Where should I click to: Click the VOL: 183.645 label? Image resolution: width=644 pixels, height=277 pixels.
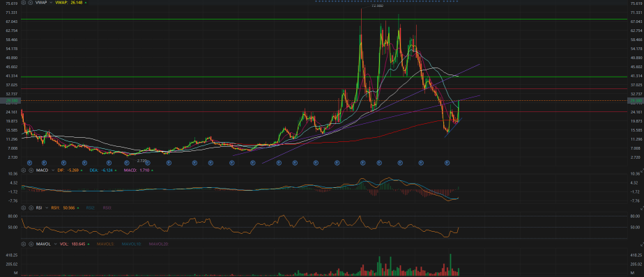(x=72, y=244)
